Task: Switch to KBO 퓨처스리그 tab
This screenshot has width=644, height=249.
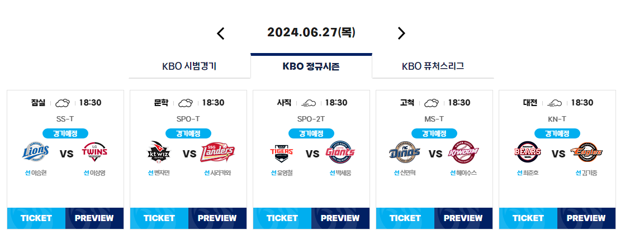Action: [x=433, y=66]
